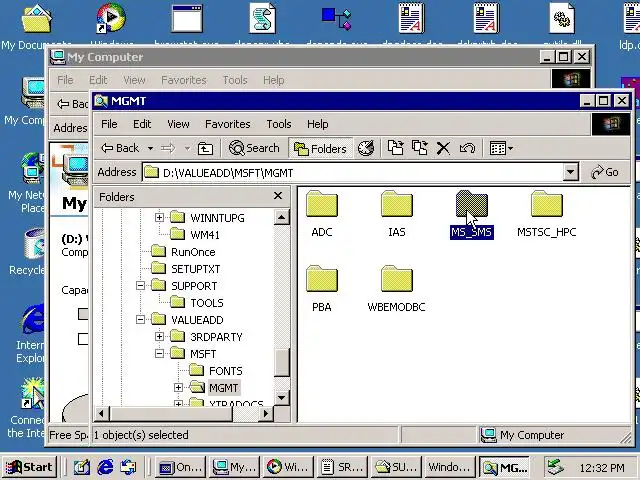Click the Move To toolbar icon
This screenshot has width=640, height=480.
395,148
